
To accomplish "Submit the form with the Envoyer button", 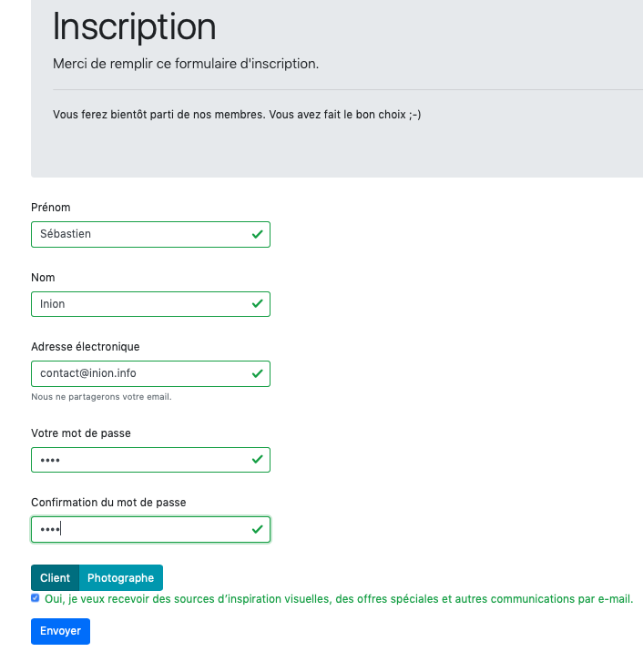I will coord(60,631).
